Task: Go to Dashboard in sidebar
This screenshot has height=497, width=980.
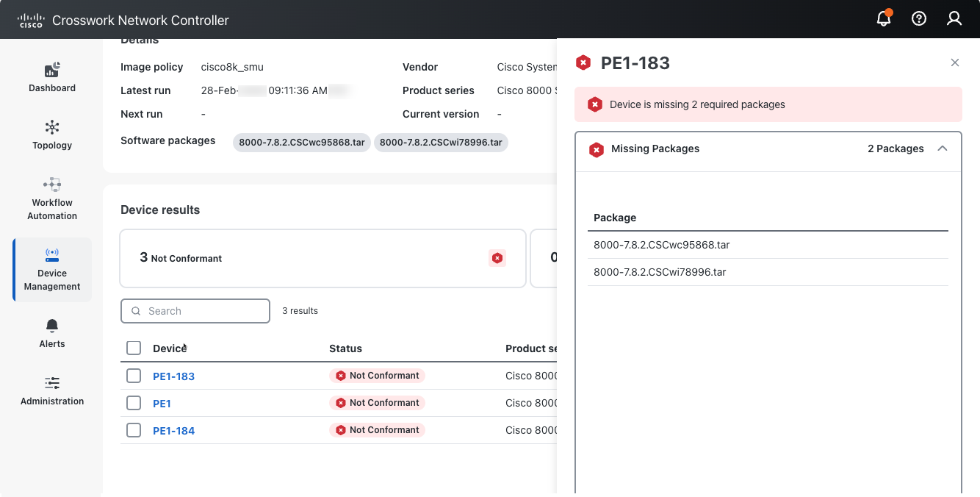Action: 52,77
